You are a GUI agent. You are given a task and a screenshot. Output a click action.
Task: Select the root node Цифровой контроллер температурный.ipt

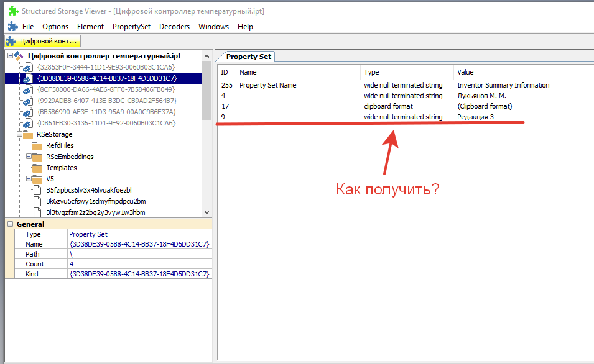[104, 56]
